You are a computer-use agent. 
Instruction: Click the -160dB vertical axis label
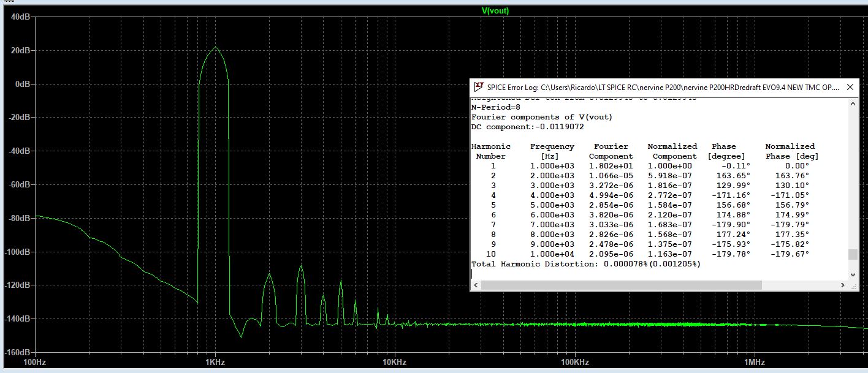click(18, 353)
